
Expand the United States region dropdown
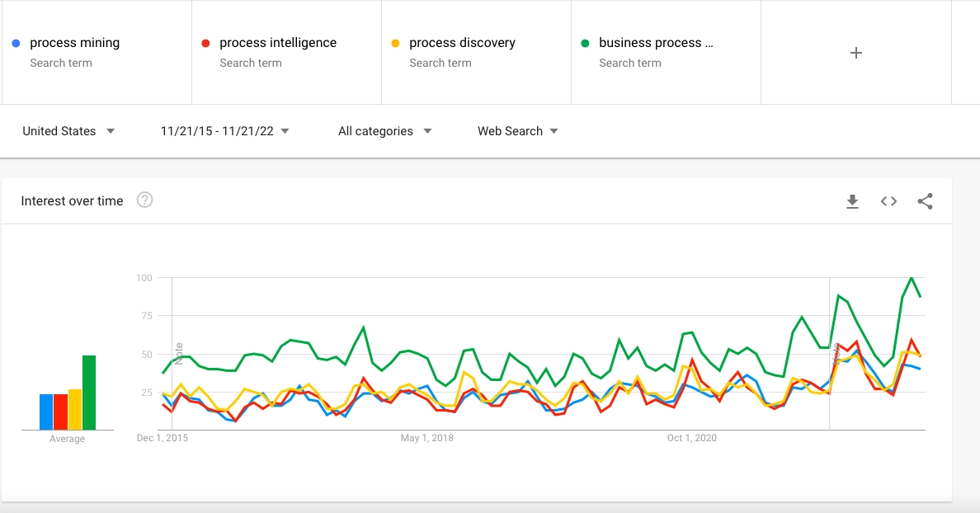[68, 131]
